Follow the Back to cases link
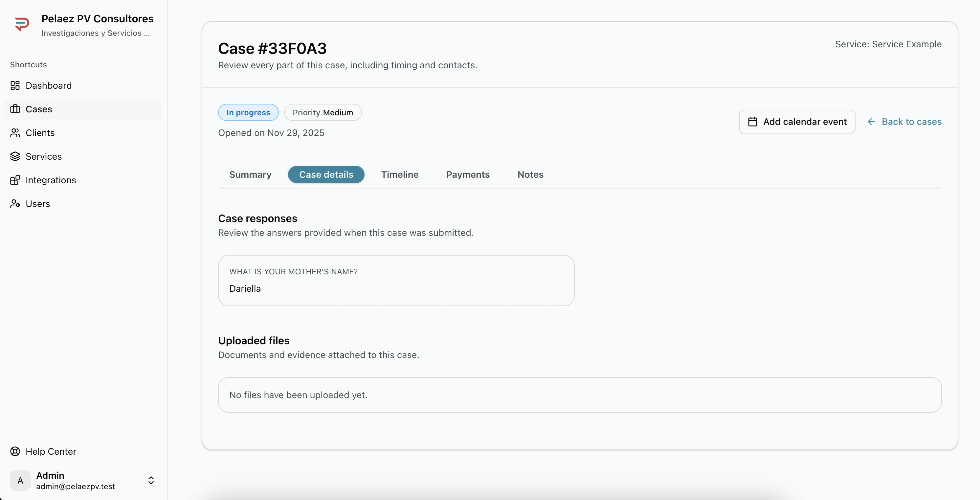980x500 pixels. pos(911,122)
